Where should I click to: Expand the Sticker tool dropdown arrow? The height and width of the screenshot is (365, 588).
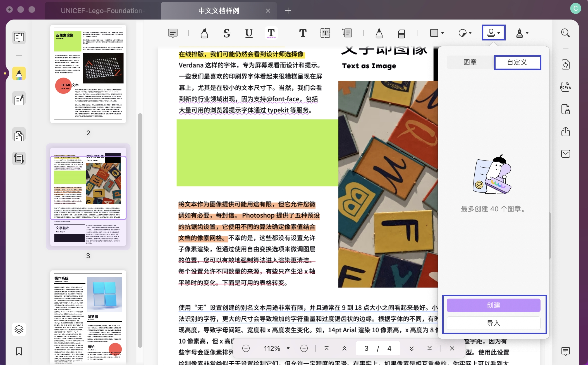tap(470, 33)
